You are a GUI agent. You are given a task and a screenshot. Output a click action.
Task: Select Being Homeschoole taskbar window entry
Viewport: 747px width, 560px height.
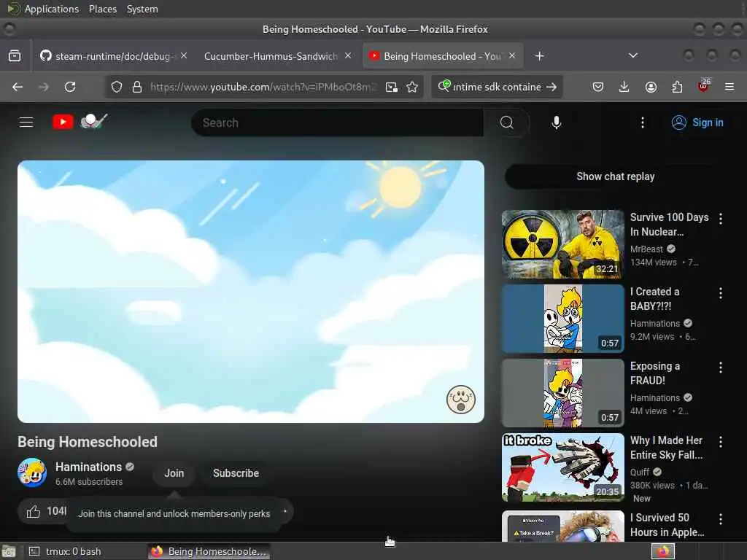point(209,551)
